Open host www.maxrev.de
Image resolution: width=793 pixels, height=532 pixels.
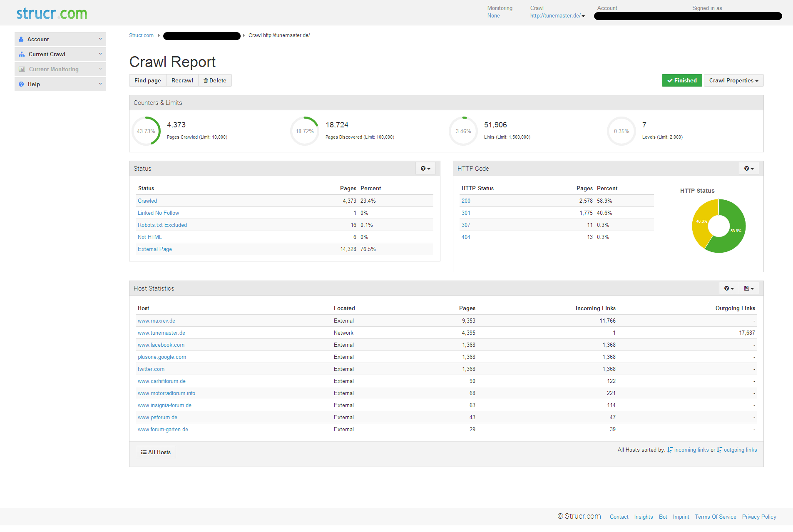coord(157,321)
